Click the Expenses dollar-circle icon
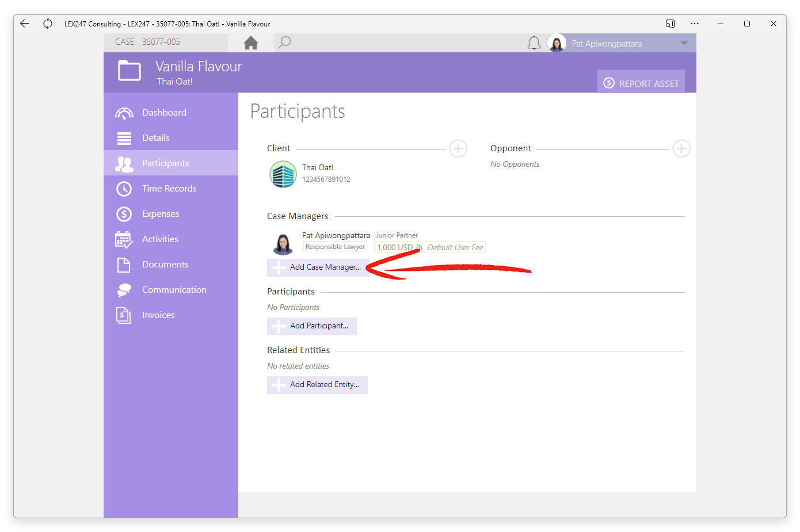 click(x=124, y=214)
